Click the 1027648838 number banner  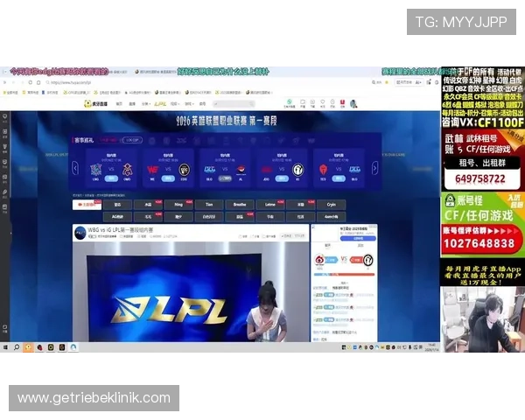(x=479, y=243)
